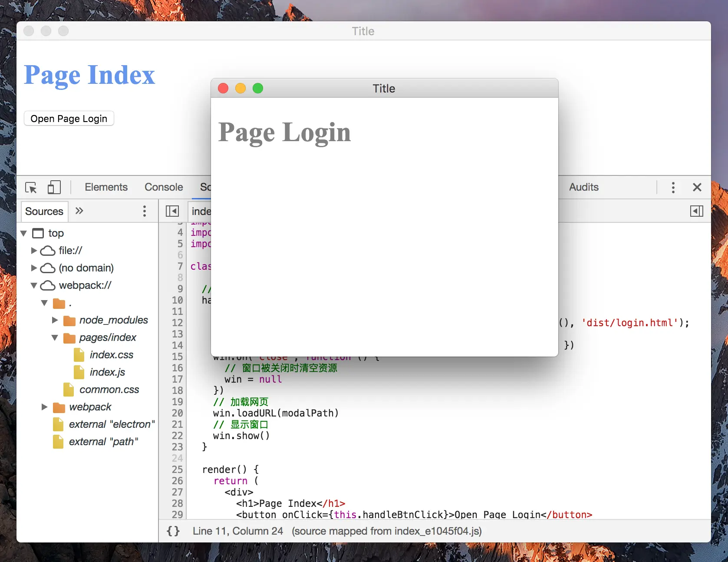Toggle the device toolbar icon
This screenshot has height=562, width=728.
pos(54,187)
